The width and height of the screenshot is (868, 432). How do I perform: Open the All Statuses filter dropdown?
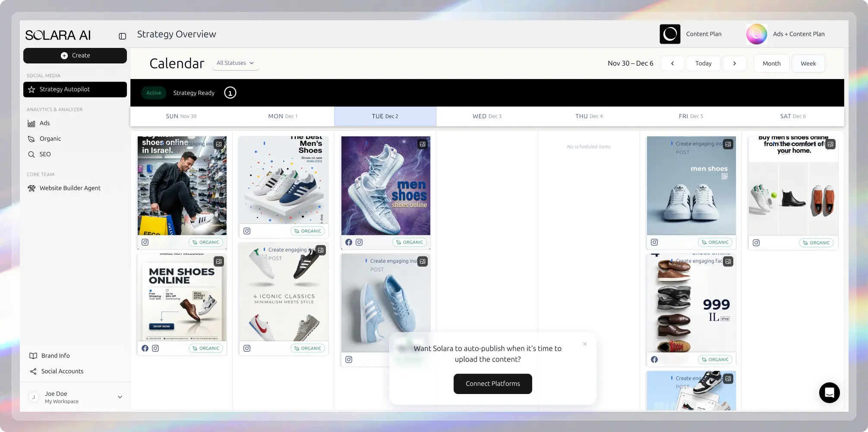235,63
